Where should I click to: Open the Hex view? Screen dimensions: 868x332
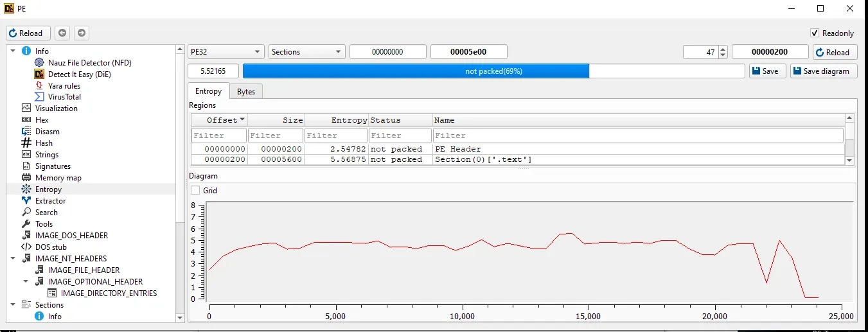42,120
